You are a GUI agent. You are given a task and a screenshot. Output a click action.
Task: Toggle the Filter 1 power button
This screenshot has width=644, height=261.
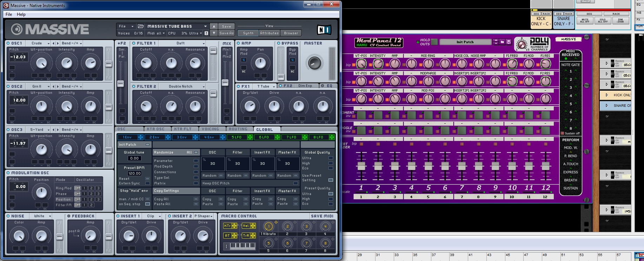point(134,43)
